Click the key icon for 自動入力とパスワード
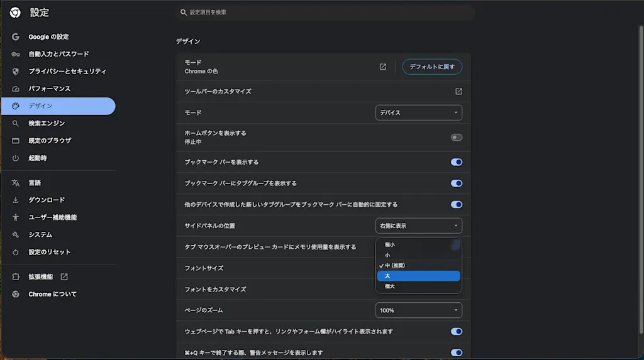 point(16,54)
